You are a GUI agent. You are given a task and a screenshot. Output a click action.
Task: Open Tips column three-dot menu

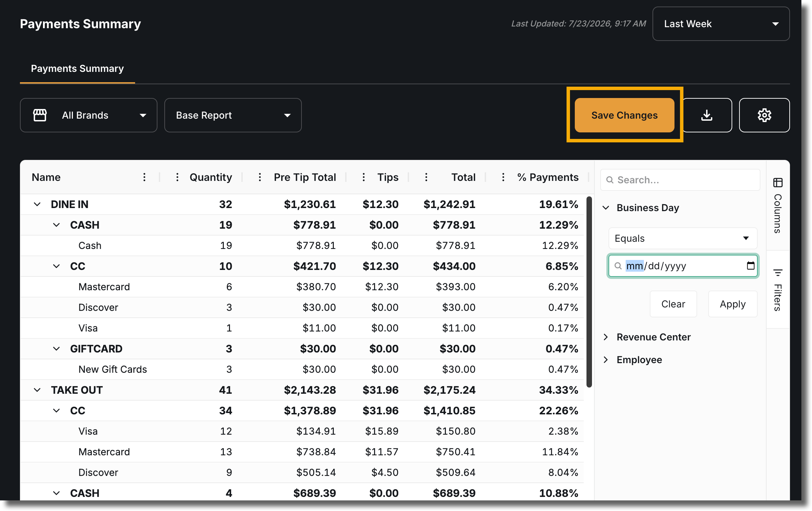coord(363,177)
